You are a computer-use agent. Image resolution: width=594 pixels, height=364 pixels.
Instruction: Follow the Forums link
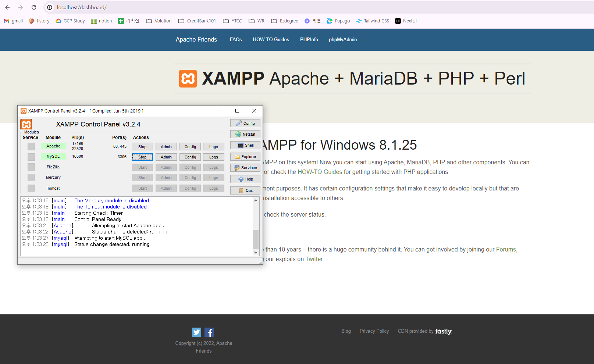coord(506,249)
